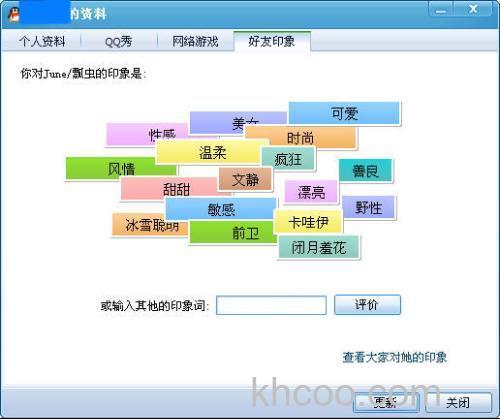Open the 查看大家对她的印象 link

pos(394,357)
